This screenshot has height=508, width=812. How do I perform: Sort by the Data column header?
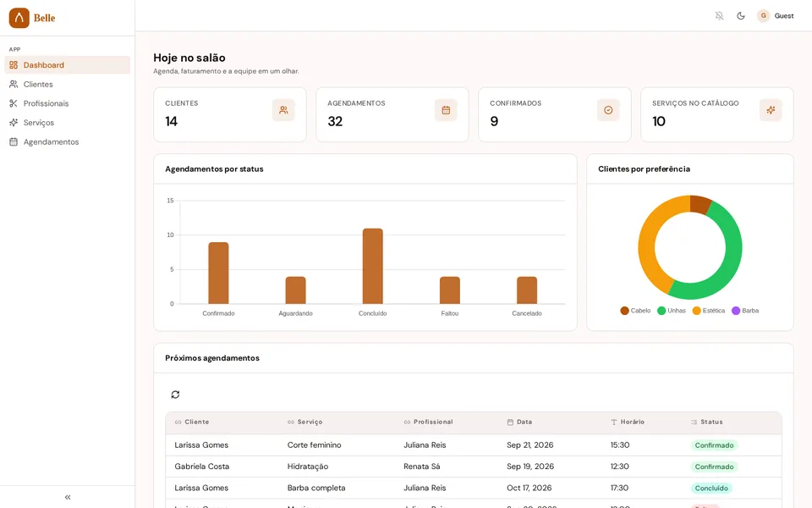pos(524,422)
